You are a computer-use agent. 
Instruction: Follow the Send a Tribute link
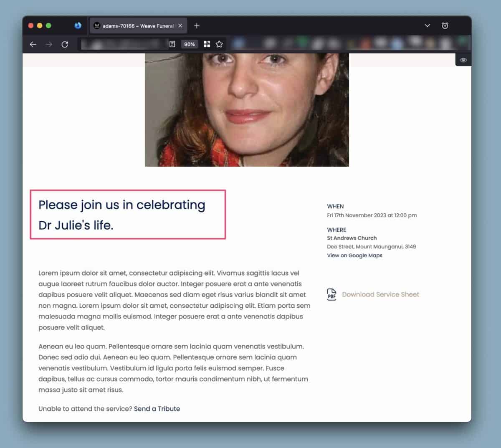157,409
